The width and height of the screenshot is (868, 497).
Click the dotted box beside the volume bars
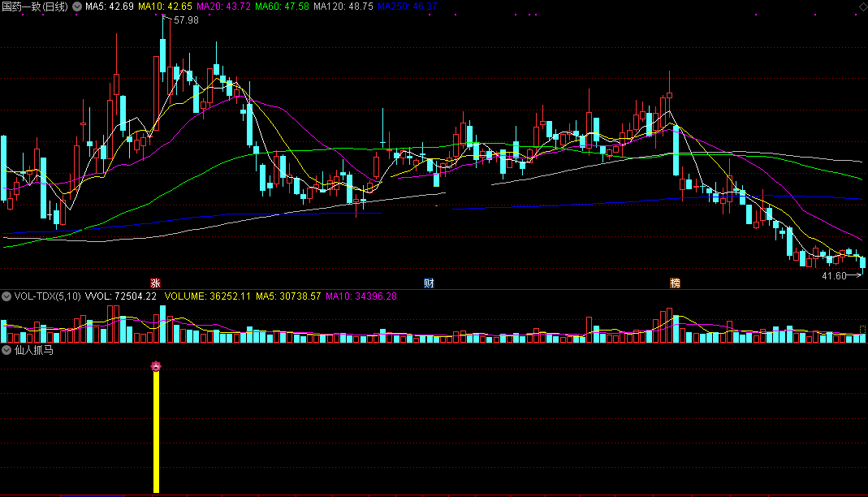[x=862, y=330]
